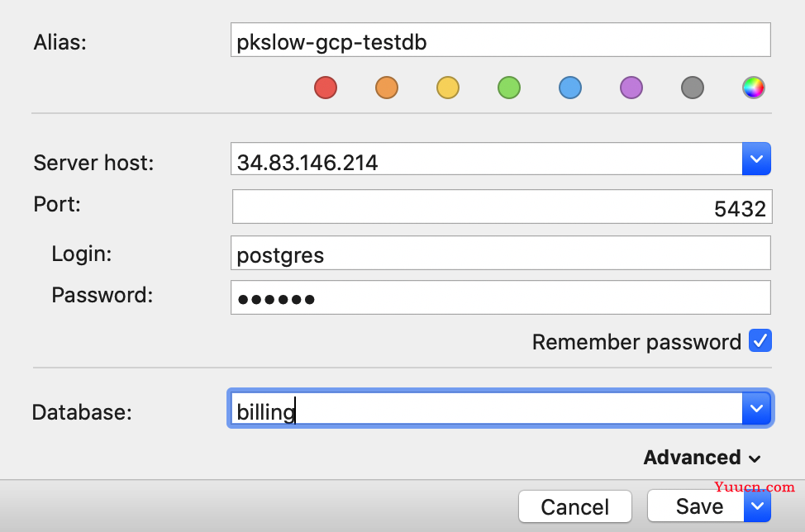This screenshot has width=805, height=532.
Task: Click the Port number field
Action: (x=503, y=207)
